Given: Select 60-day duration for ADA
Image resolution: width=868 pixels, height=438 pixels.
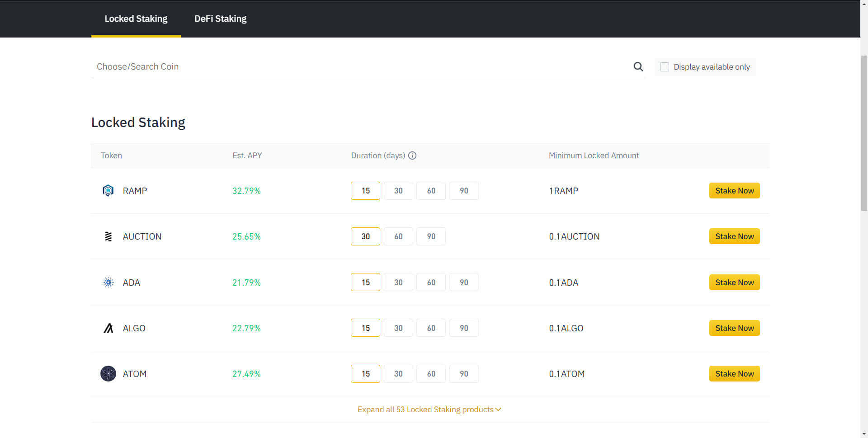Looking at the screenshot, I should point(431,283).
